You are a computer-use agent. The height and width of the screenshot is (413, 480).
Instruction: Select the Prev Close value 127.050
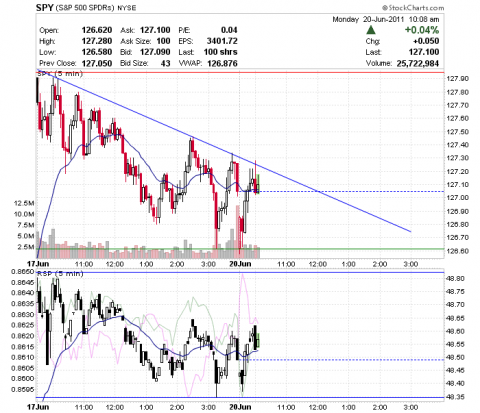[x=97, y=63]
